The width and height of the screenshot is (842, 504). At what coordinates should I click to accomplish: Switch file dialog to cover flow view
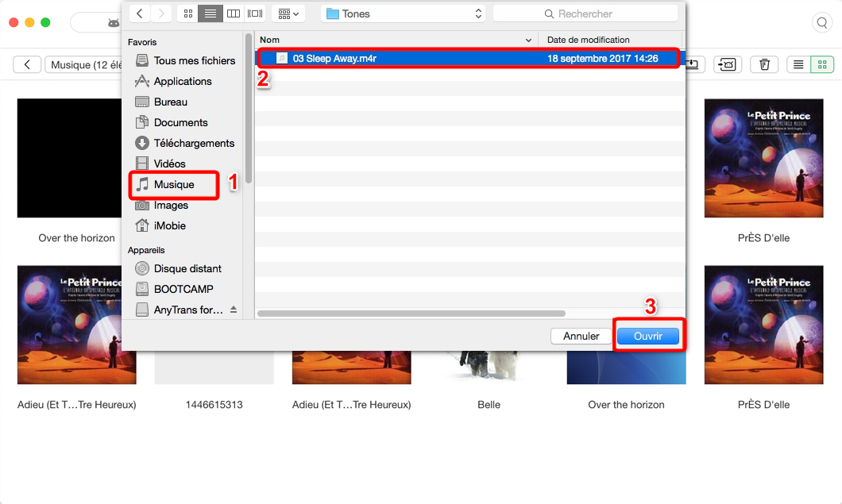[255, 13]
